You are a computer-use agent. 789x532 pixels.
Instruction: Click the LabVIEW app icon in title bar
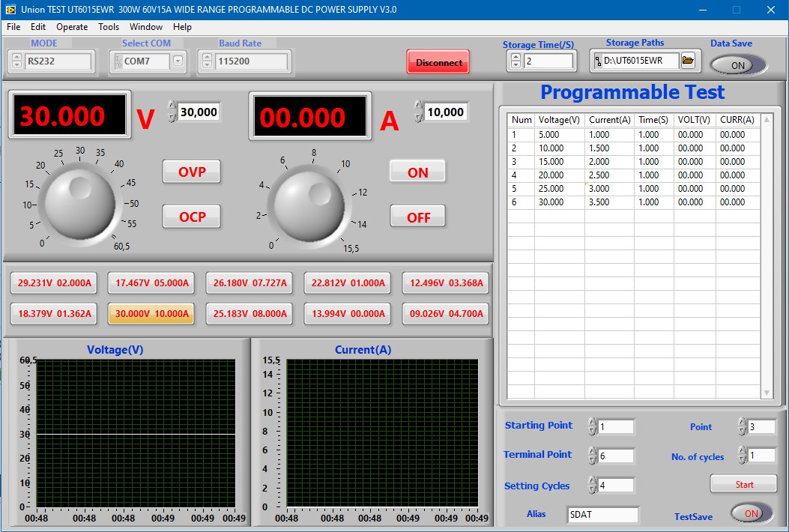[x=10, y=10]
